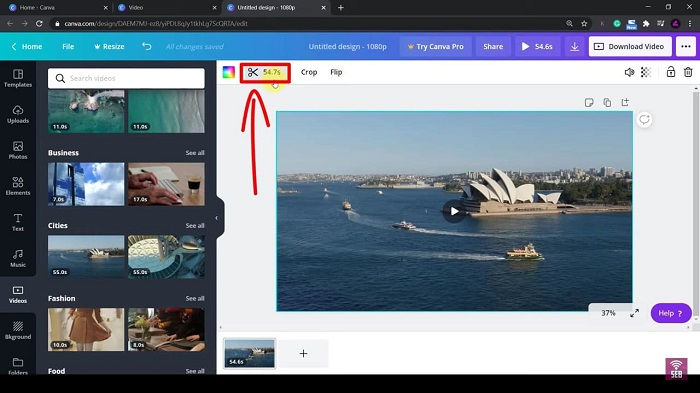Click the scissors trim video button
700x393 pixels.
(265, 72)
